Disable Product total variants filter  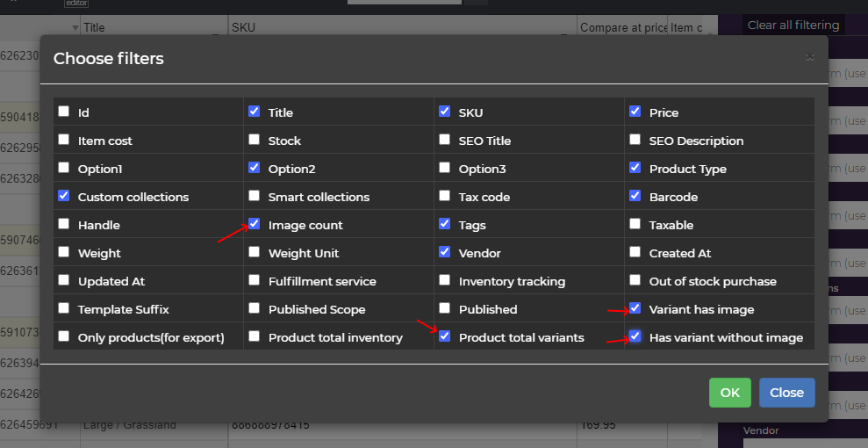pos(444,336)
